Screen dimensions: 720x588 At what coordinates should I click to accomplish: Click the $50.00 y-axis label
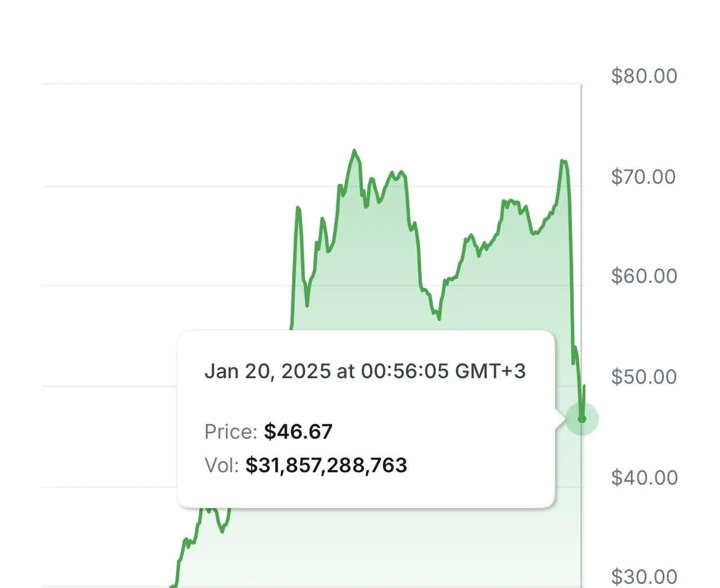[644, 377]
